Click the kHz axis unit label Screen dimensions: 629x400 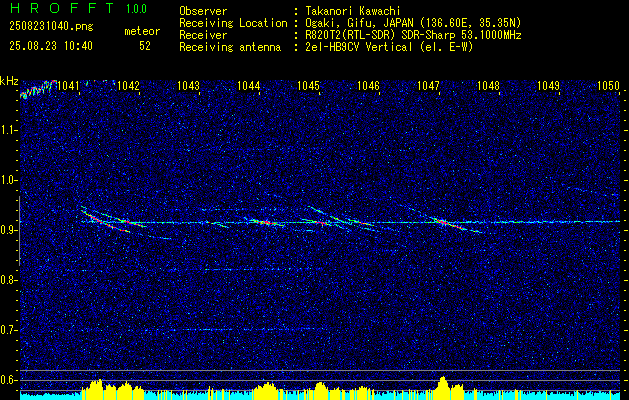[9, 81]
